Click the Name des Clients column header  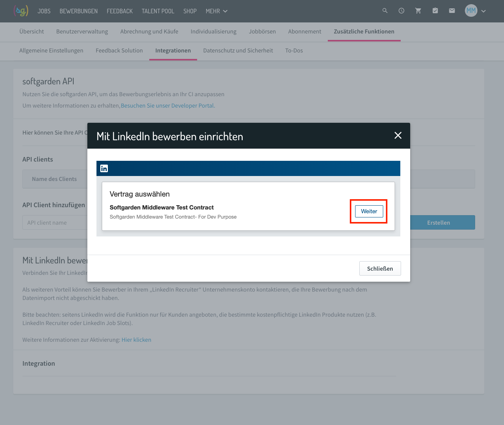tap(54, 179)
